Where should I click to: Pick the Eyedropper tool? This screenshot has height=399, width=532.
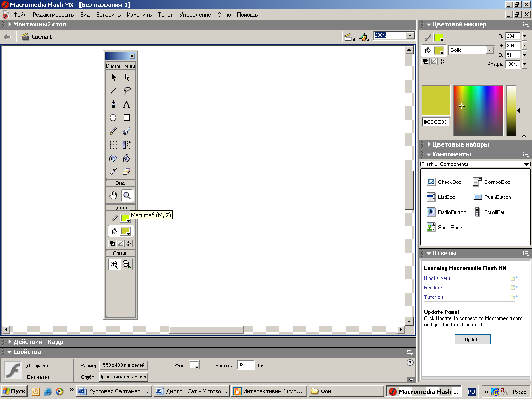pyautogui.click(x=113, y=171)
